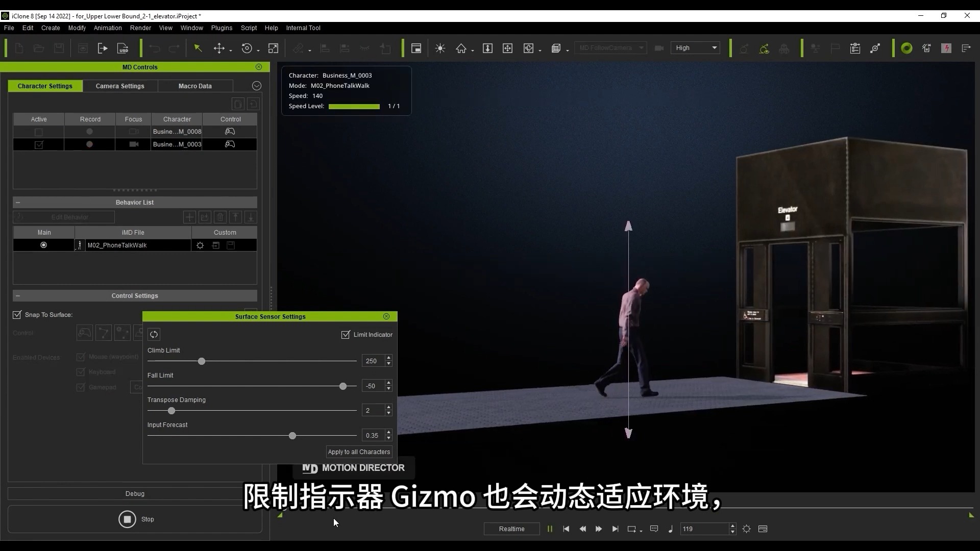Click the Climb Limit slider handle
This screenshot has width=980, height=551.
[202, 361]
